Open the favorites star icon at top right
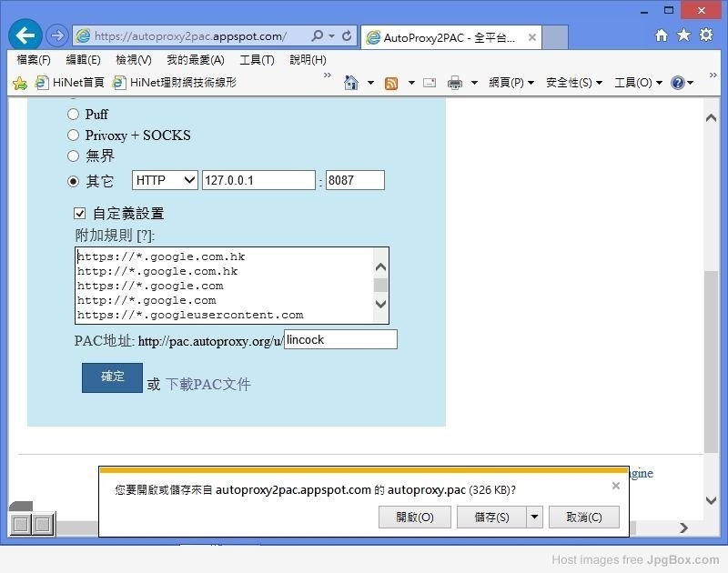Viewport: 728px width, 573px height. (683, 35)
